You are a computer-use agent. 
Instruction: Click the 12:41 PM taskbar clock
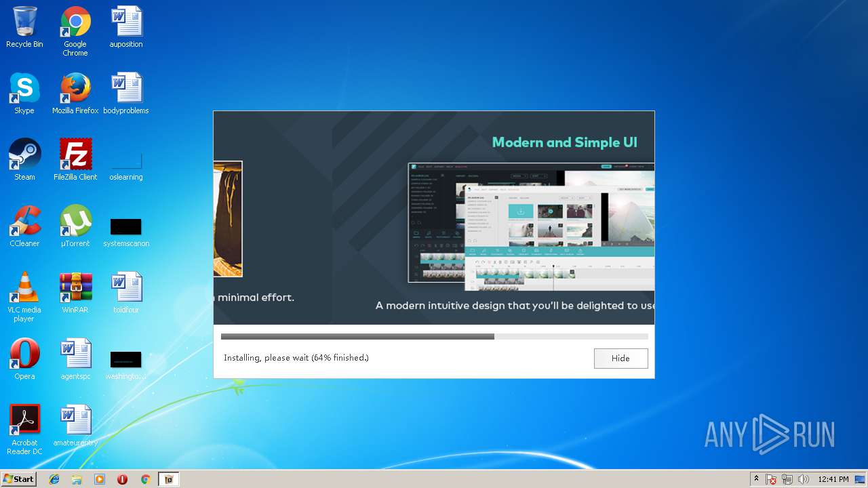click(x=833, y=479)
